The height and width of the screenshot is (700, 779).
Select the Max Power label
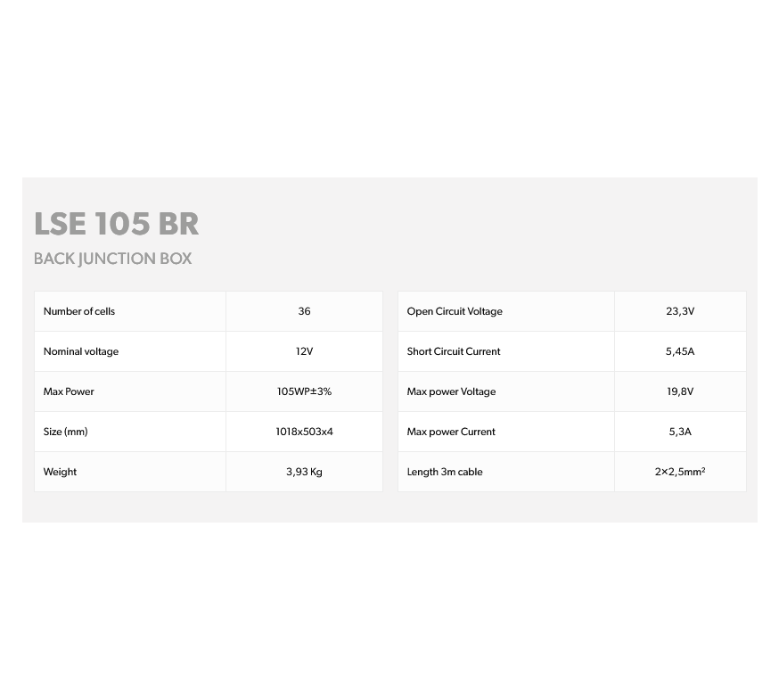coord(69,391)
